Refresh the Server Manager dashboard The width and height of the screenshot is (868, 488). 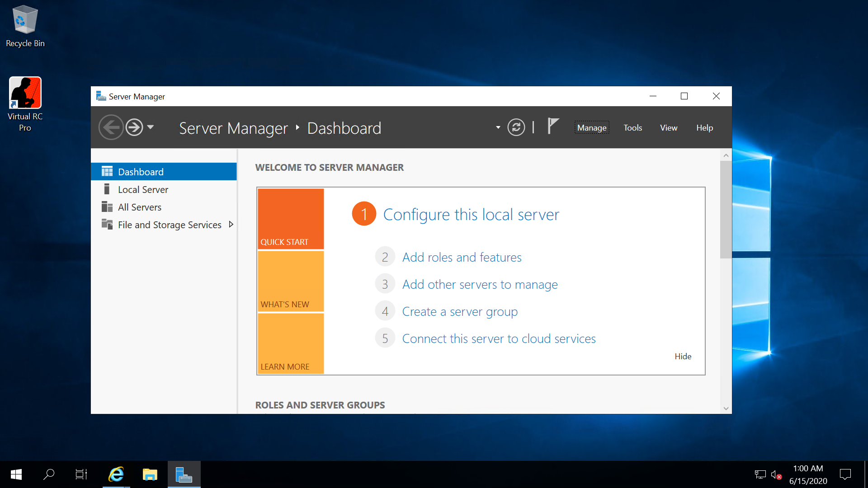pos(516,127)
